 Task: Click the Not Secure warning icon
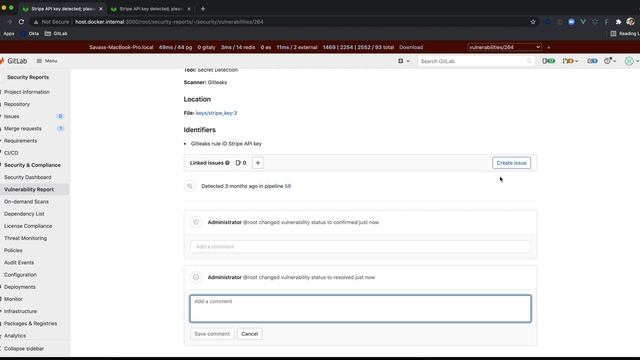[x=36, y=22]
